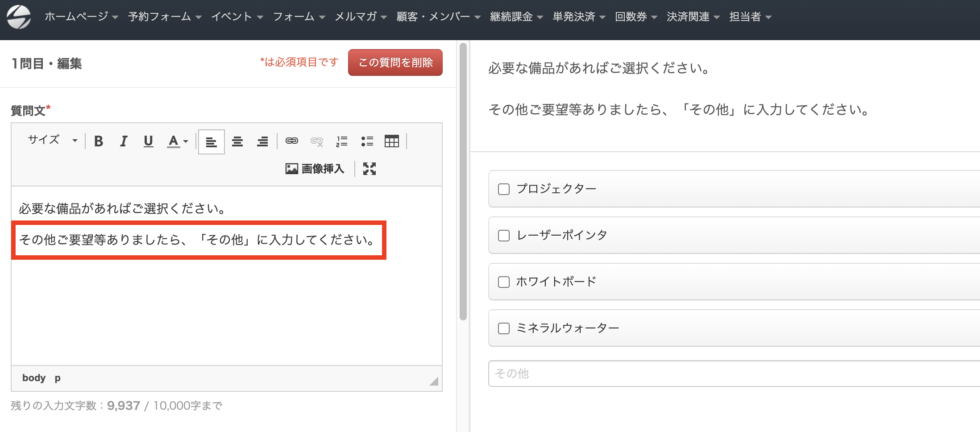Select the ミネラルウォーター checkbox
The height and width of the screenshot is (432, 980).
[x=504, y=328]
